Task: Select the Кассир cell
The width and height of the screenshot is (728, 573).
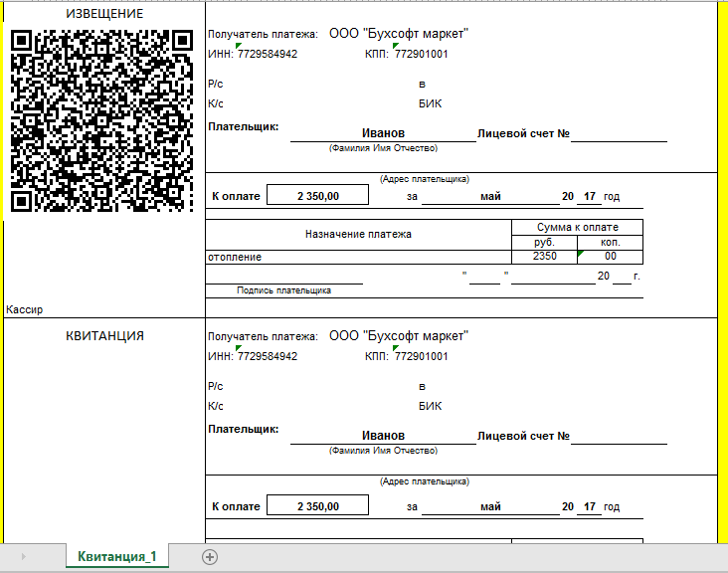Action: pos(24,309)
